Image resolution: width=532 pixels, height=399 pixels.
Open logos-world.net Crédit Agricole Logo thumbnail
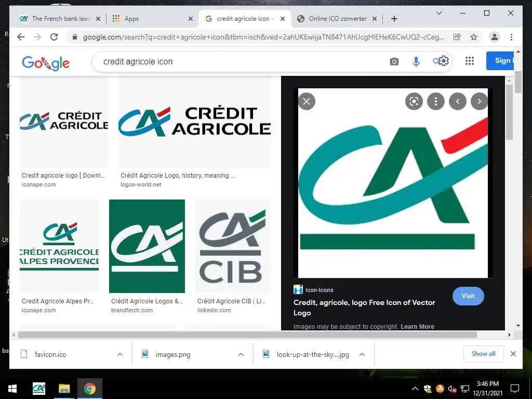coord(194,122)
